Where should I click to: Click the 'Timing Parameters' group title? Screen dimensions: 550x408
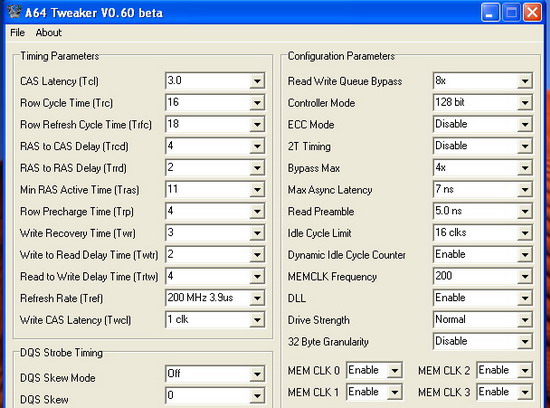(59, 56)
